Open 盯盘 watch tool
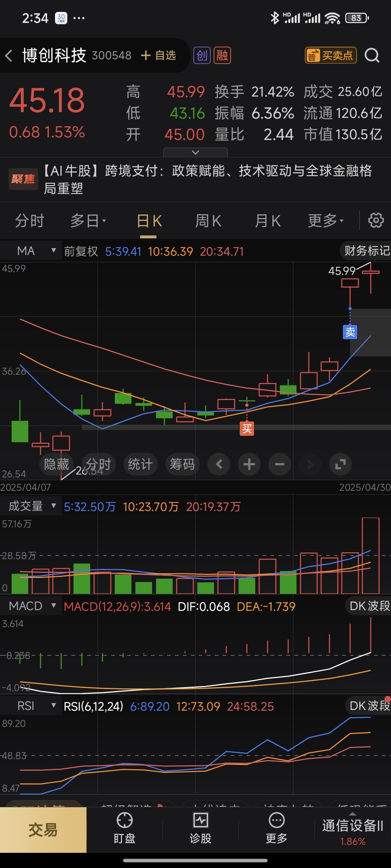 [125, 829]
